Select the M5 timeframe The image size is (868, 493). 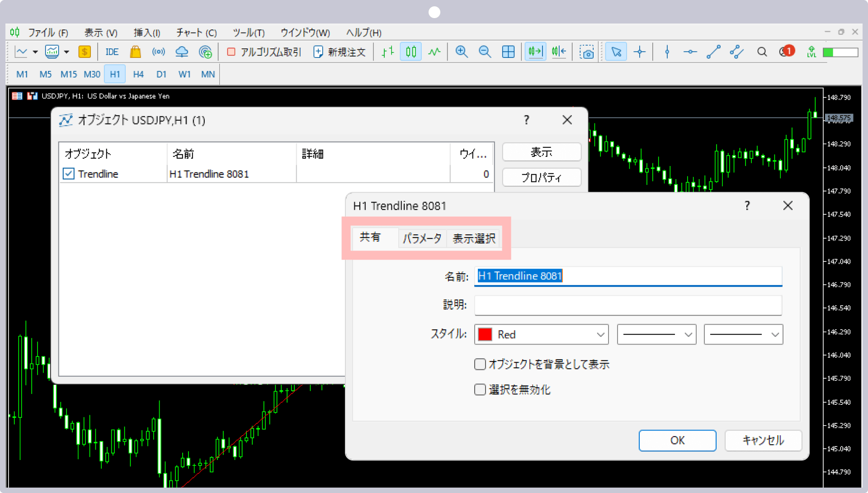click(x=45, y=74)
